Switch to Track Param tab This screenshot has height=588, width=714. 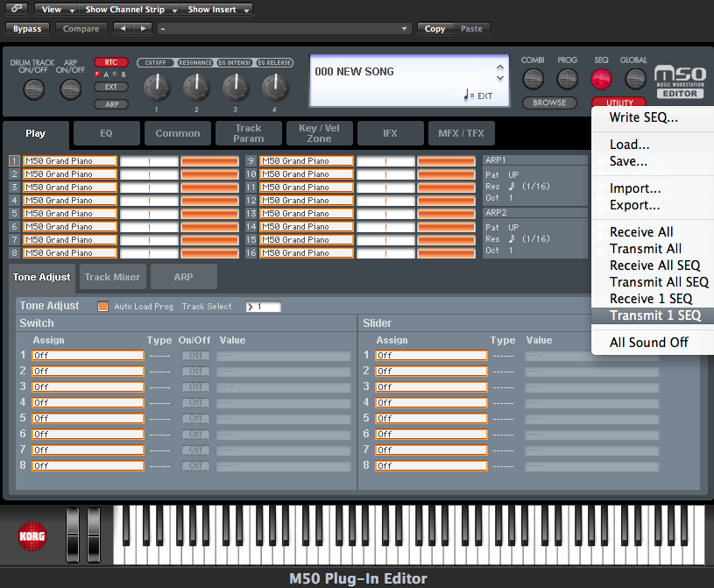[249, 133]
